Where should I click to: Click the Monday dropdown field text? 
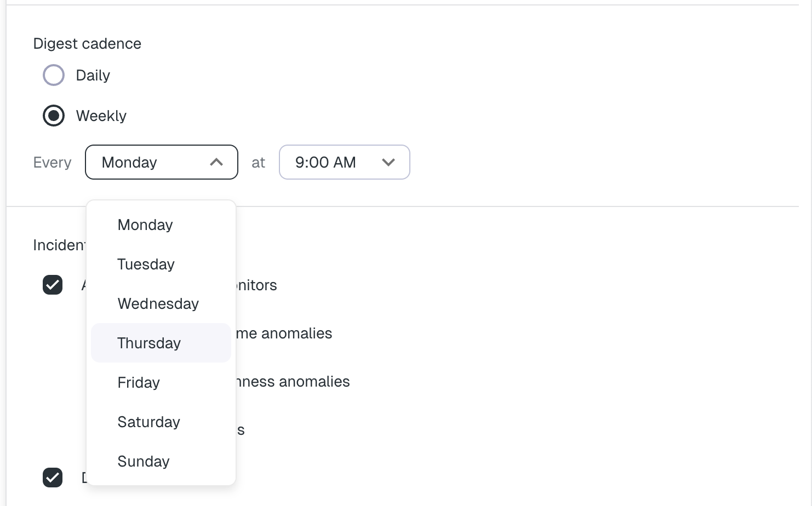point(129,162)
